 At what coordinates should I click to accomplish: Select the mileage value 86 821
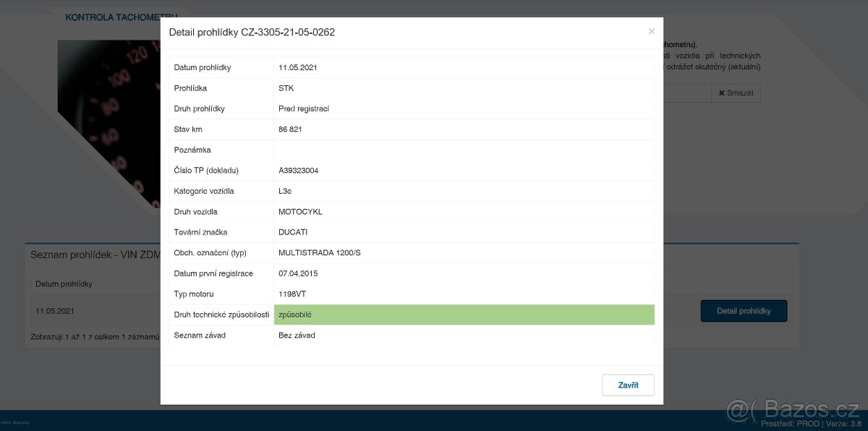pos(290,129)
